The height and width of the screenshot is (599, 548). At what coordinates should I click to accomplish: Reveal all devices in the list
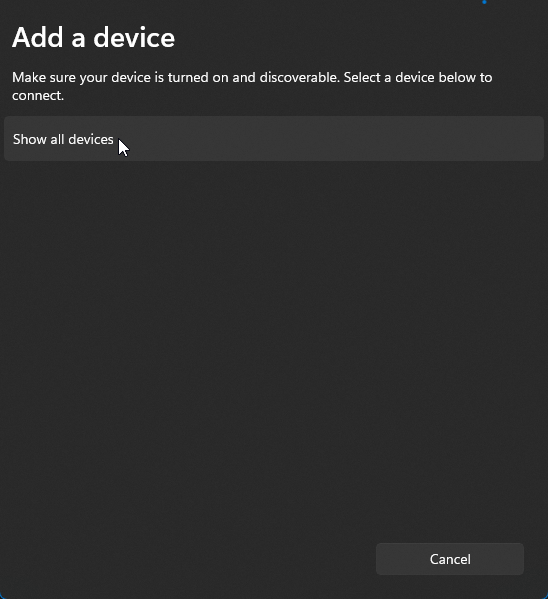(274, 139)
